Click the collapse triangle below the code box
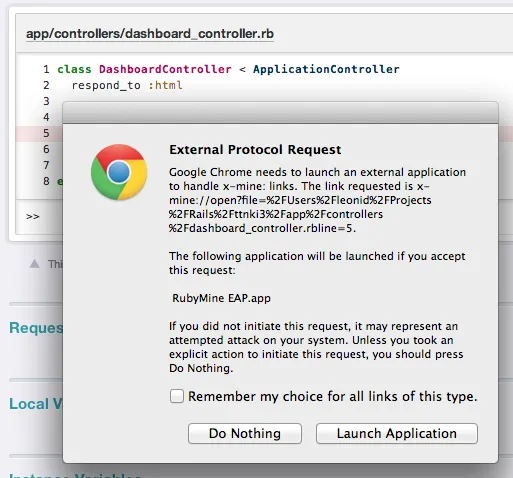This screenshot has height=478, width=513. pyautogui.click(x=34, y=264)
